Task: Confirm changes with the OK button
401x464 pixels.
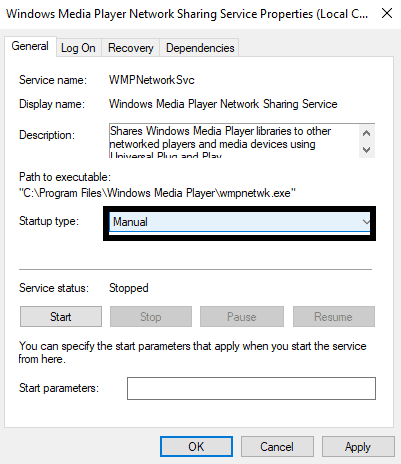Action: tap(196, 447)
